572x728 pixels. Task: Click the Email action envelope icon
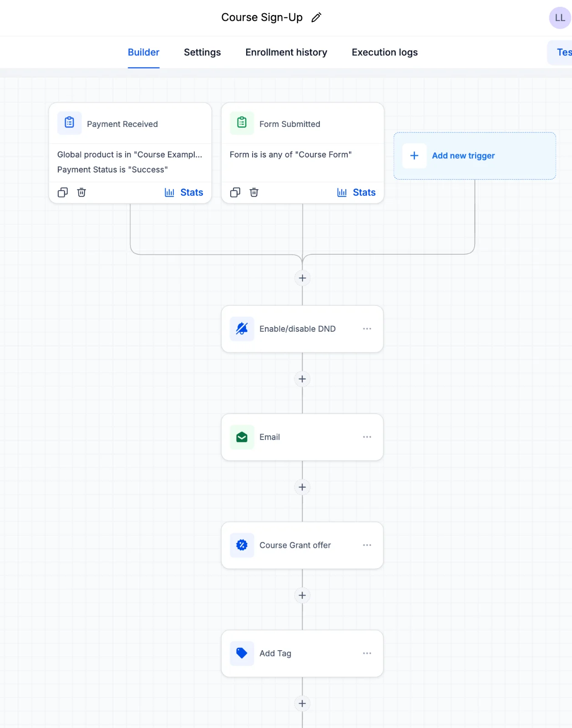[242, 437]
